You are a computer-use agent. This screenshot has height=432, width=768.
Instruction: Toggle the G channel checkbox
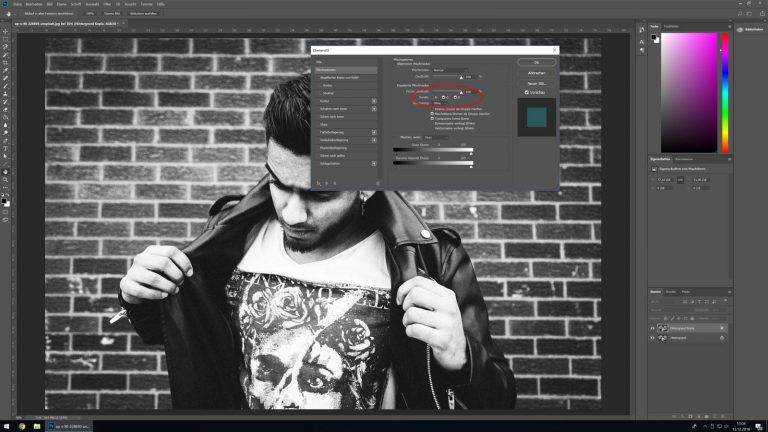coord(445,97)
